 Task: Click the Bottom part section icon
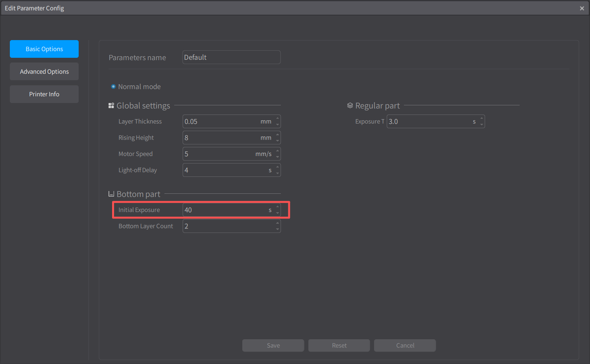coord(111,194)
